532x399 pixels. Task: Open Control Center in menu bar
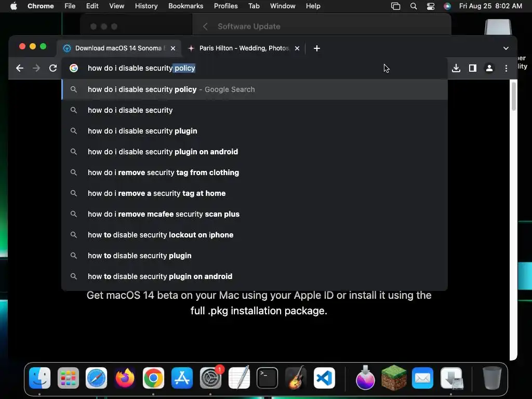[x=431, y=6]
